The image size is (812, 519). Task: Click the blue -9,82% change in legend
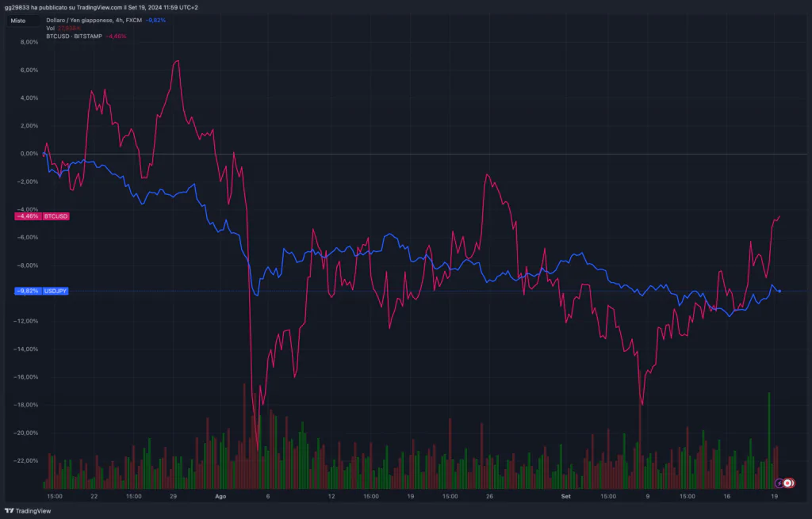(155, 20)
